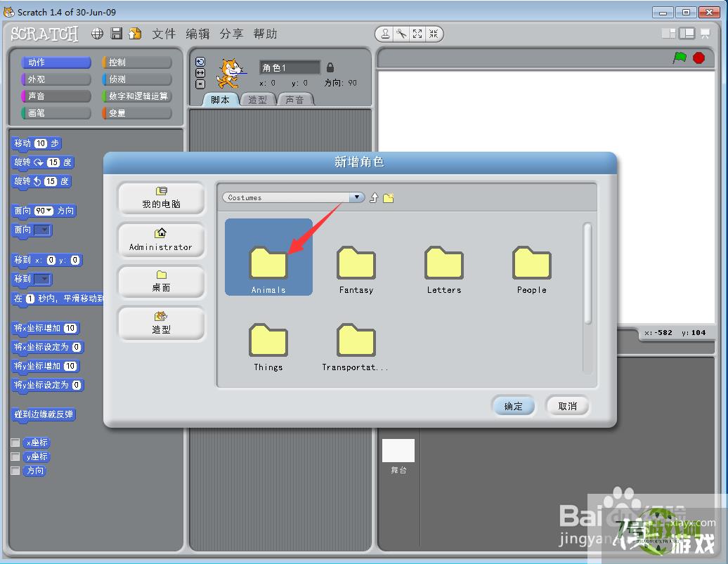Select the Transportation folder

356,348
